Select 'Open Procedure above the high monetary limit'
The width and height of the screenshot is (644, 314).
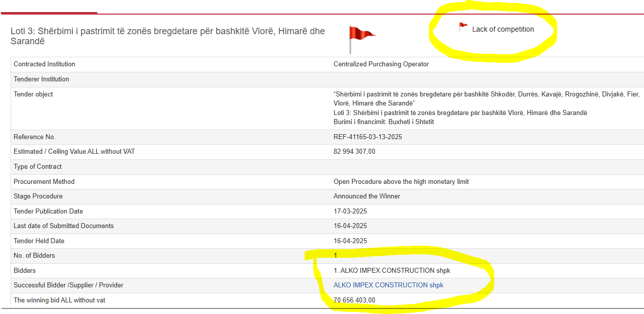(x=401, y=181)
